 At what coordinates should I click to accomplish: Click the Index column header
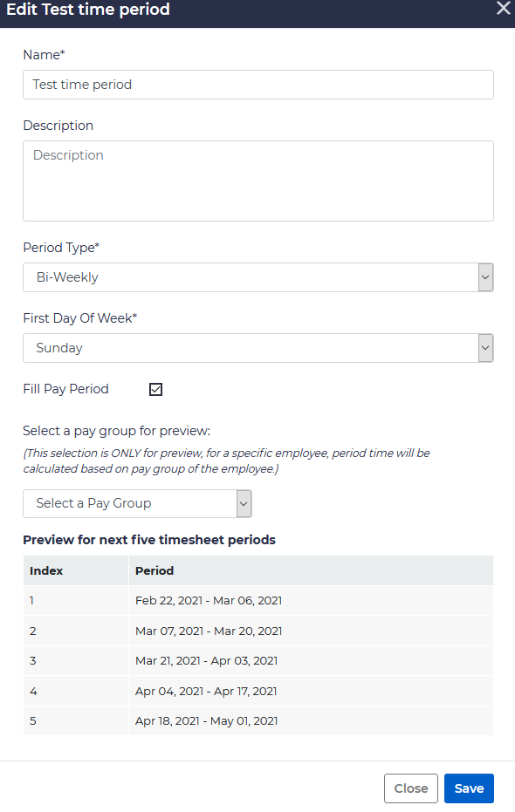click(44, 570)
